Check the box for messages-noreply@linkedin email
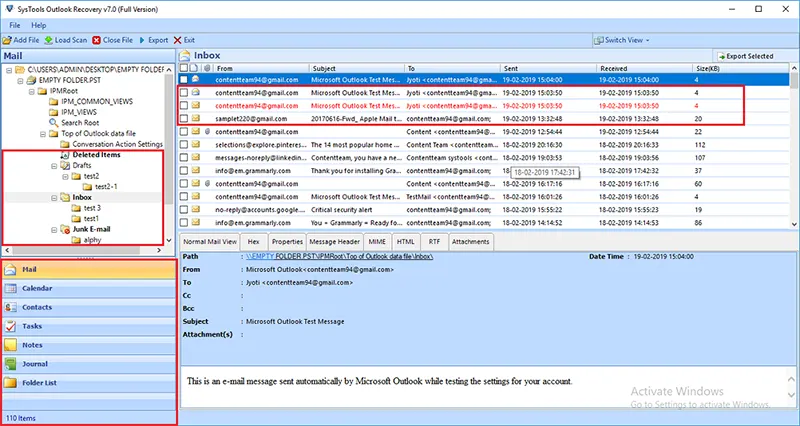Viewport: 800px width, 426px height. click(x=184, y=158)
